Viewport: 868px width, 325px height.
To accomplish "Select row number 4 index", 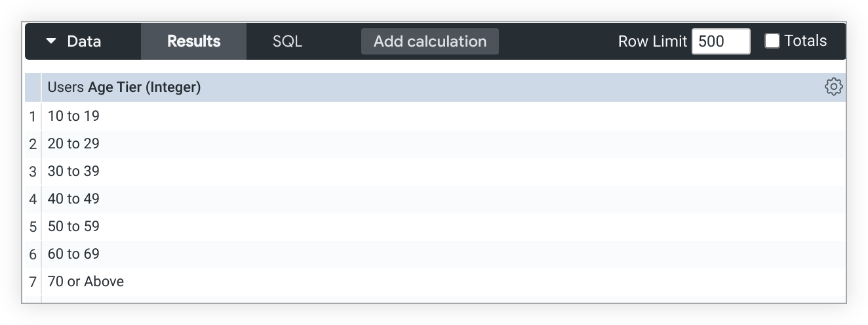I will pos(33,200).
